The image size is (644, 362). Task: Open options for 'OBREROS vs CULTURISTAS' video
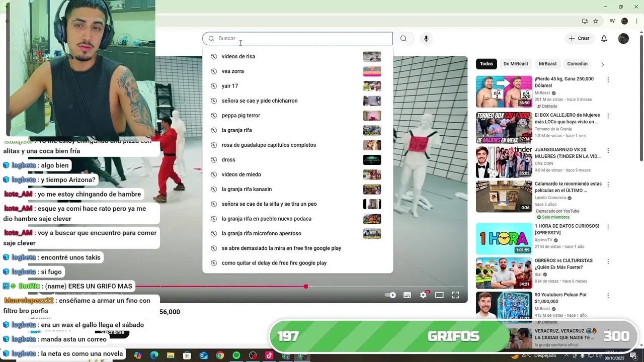(608, 261)
